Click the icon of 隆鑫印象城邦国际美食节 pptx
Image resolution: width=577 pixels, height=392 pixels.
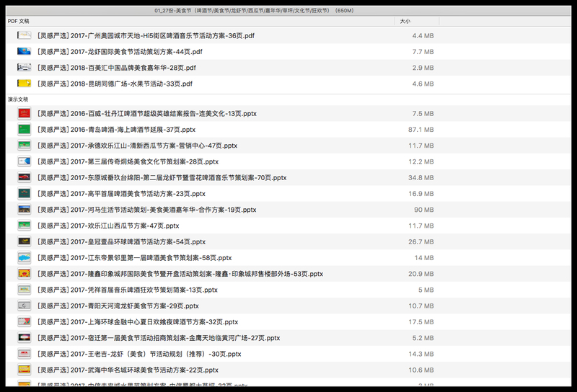click(x=25, y=274)
